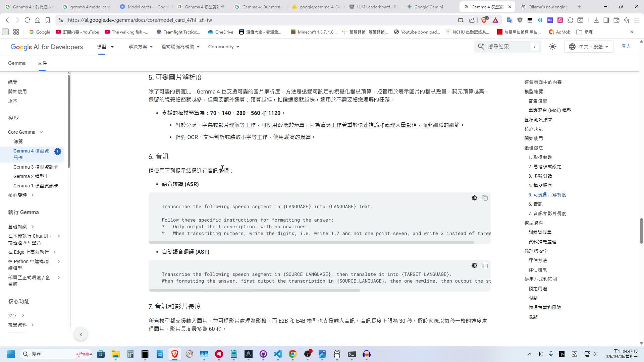Switch to LLM Leaderboard browser tab
The width and height of the screenshot is (644, 362).
point(373,7)
